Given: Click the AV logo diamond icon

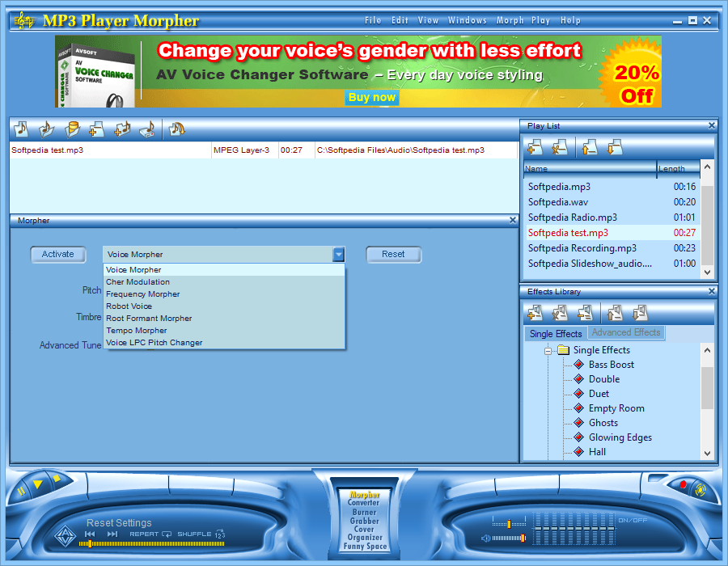Looking at the screenshot, I should 66,537.
